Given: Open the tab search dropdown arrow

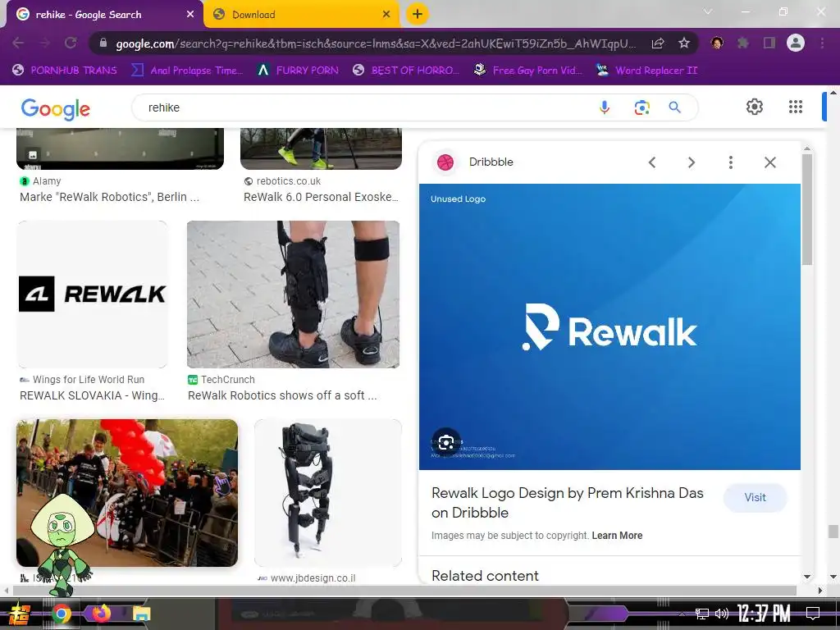Looking at the screenshot, I should [x=708, y=11].
